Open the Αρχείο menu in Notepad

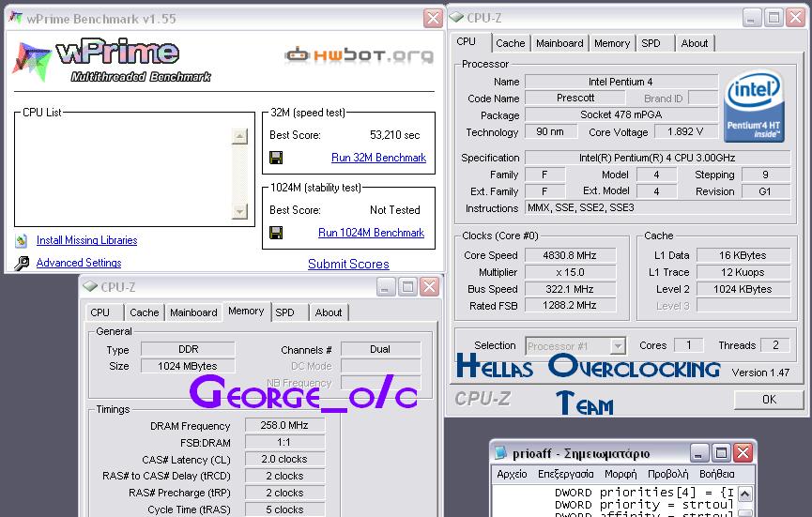pos(512,474)
